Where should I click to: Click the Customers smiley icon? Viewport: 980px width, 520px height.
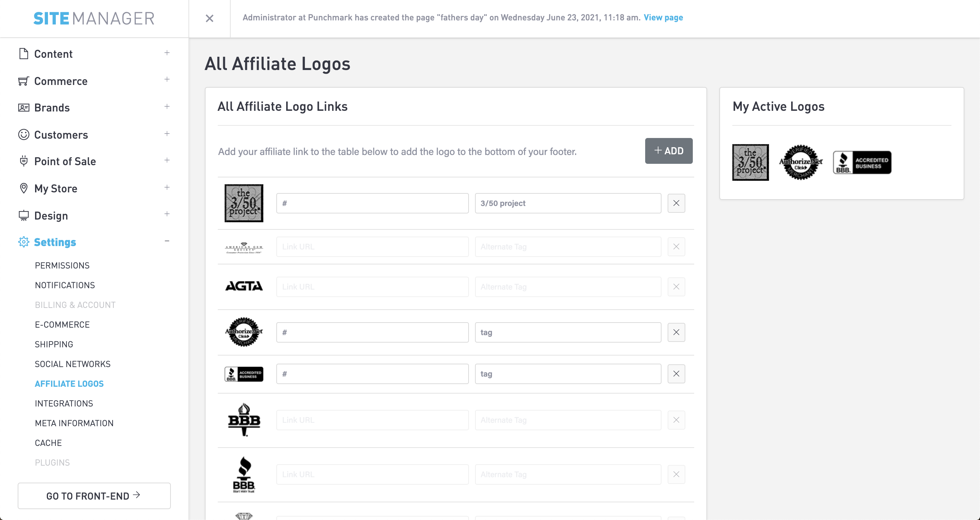point(23,135)
